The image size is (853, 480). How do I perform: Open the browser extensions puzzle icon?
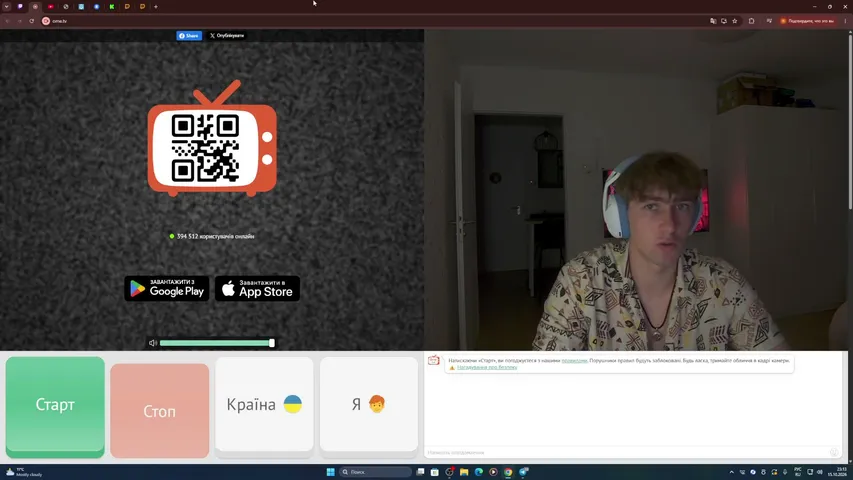[x=751, y=21]
